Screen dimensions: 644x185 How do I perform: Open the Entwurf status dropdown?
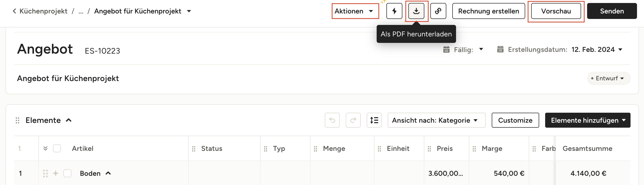coord(609,78)
